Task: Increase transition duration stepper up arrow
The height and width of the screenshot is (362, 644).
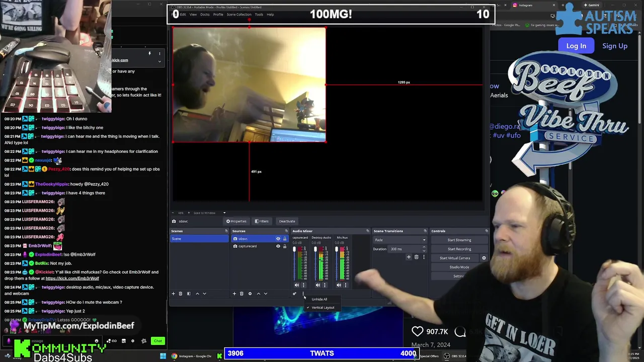Action: [424, 247]
